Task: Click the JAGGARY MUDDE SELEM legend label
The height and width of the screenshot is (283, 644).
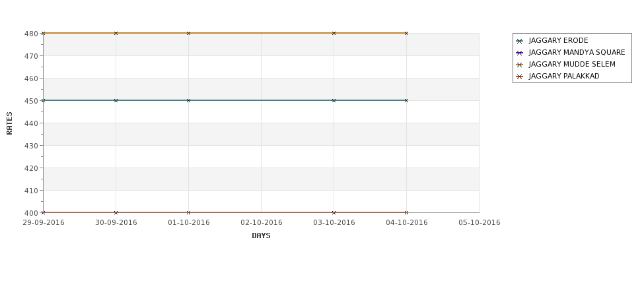Action: click(x=572, y=65)
